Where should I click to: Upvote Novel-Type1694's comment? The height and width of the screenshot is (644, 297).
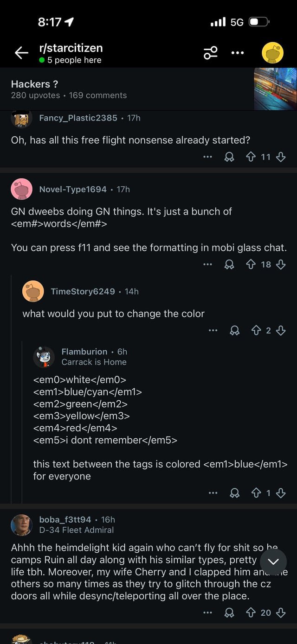[251, 265]
